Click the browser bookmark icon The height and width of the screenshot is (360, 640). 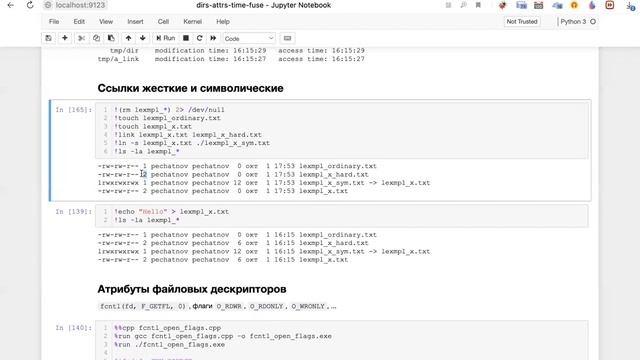click(478, 5)
